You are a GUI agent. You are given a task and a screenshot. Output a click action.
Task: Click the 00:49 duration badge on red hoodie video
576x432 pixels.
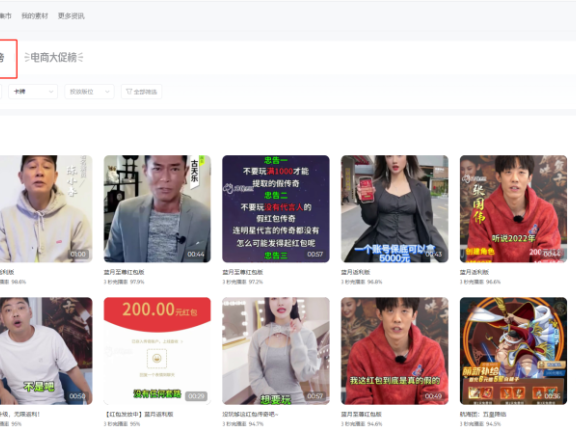(433, 396)
